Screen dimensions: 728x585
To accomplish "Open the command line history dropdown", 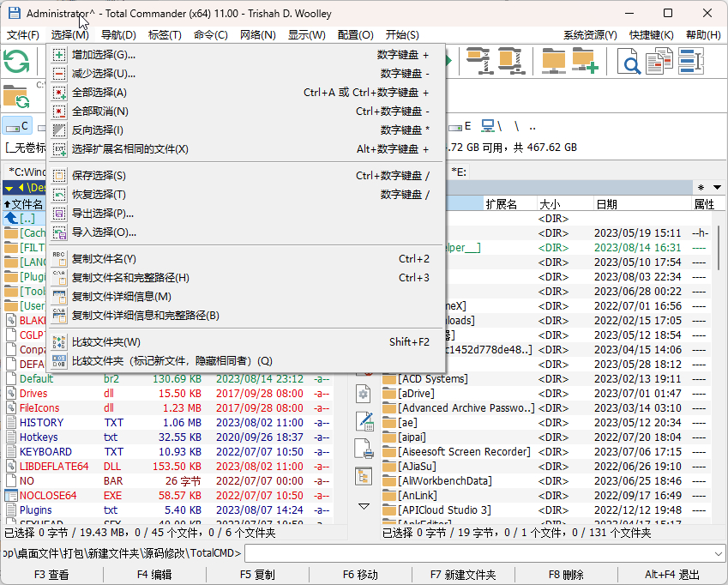I will pyautogui.click(x=719, y=553).
